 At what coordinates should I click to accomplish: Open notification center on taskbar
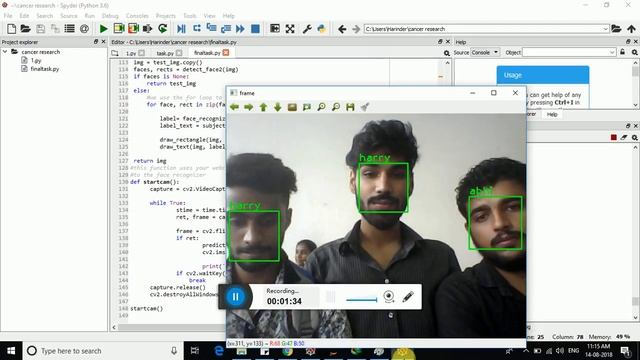(x=625, y=351)
